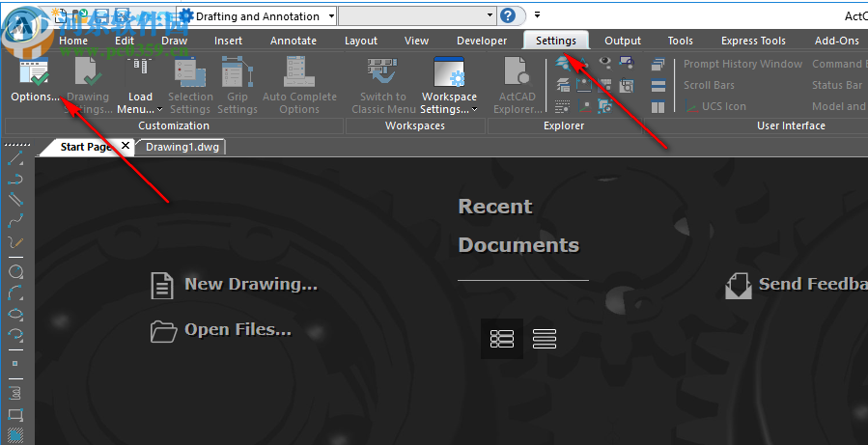Choose the double-line Multiline tool
The image size is (868, 445).
tap(15, 199)
